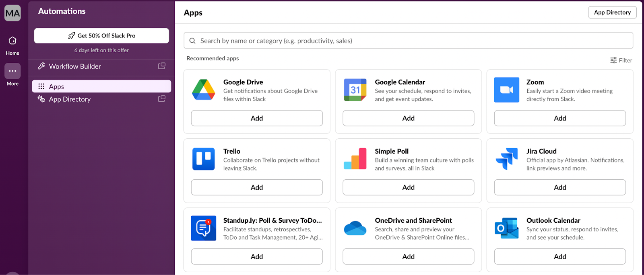Click the Google Drive logo

tap(204, 90)
